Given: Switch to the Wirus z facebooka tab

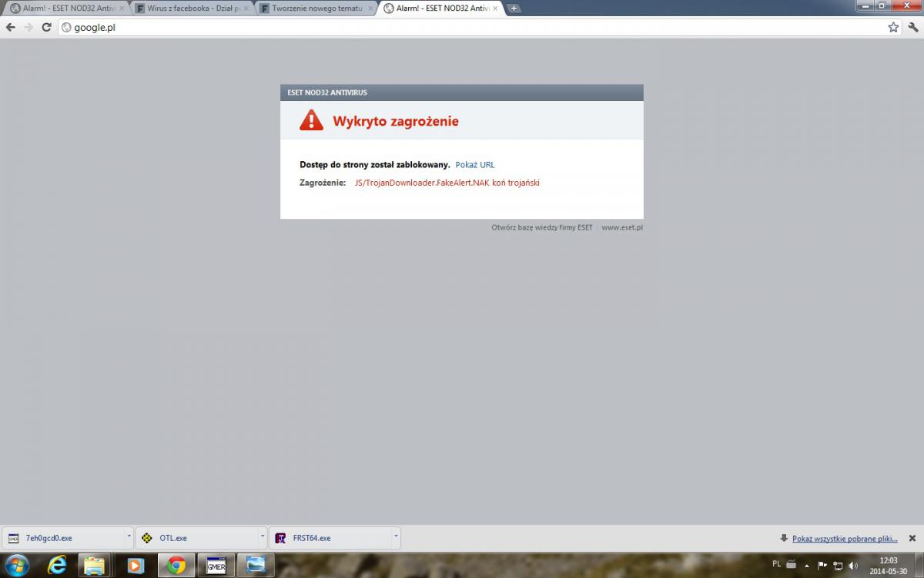Looking at the screenshot, I should point(190,8).
